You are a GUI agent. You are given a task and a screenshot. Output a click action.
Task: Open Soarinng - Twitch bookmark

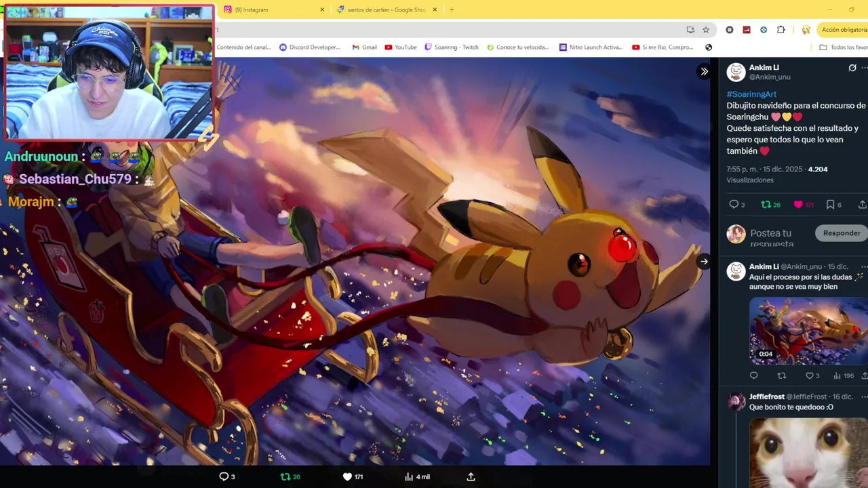point(452,47)
